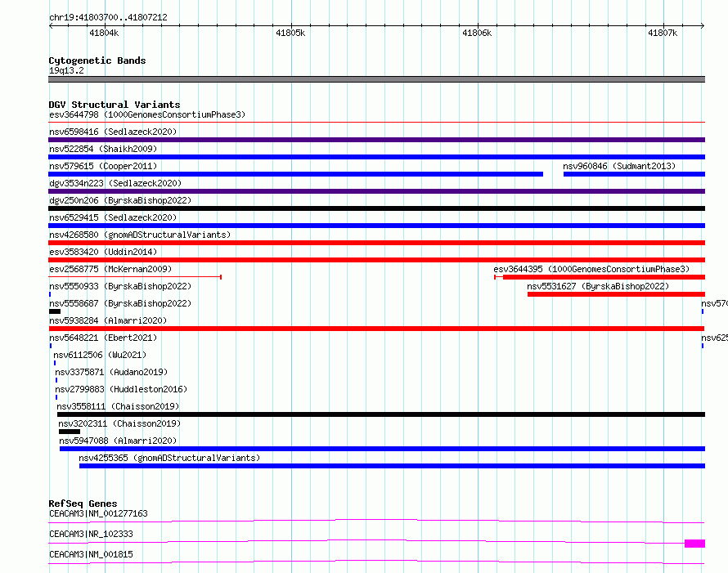Open the nsv960846 (Sudmant2013) variant label
Viewport: 728px width, 573px height.
[x=619, y=166]
